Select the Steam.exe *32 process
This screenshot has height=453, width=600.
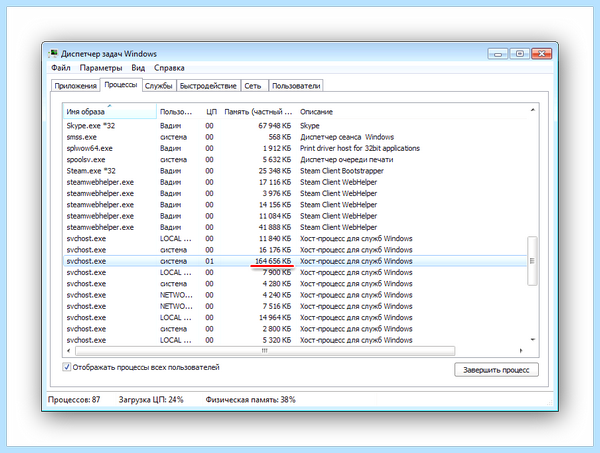pos(295,171)
